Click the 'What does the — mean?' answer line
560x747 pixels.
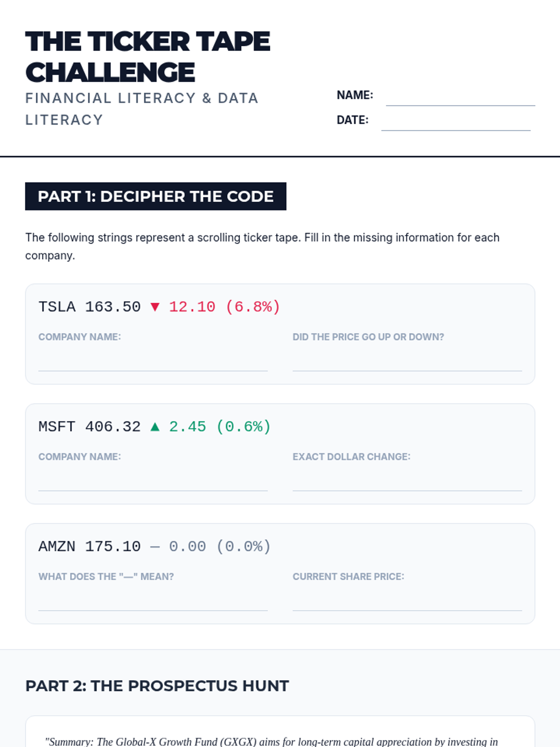(x=153, y=600)
